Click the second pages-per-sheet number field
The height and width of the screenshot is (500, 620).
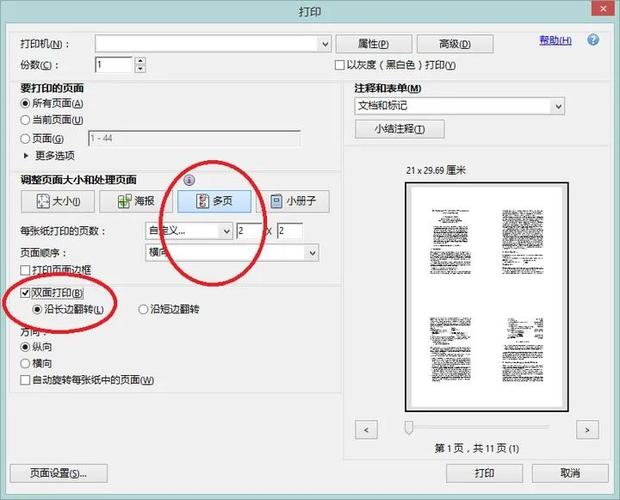coord(290,231)
